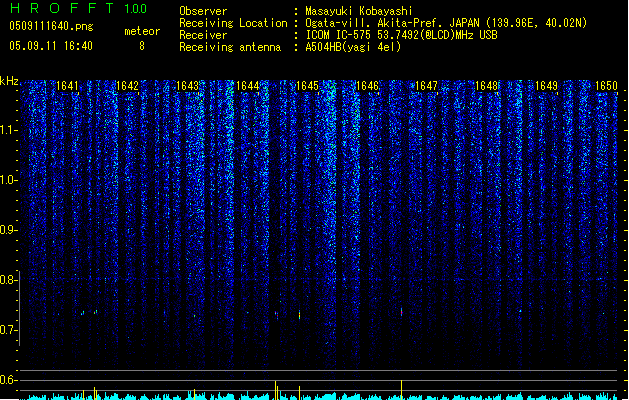Click observer name Masayuki Kobayashi
Screen dimensions: 629x400
[x=359, y=11]
